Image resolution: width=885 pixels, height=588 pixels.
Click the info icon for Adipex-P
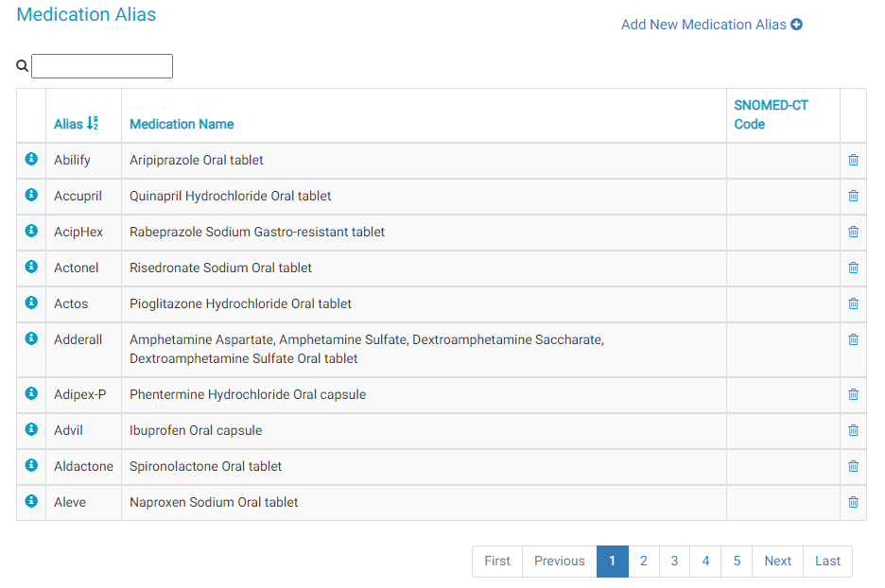(31, 393)
